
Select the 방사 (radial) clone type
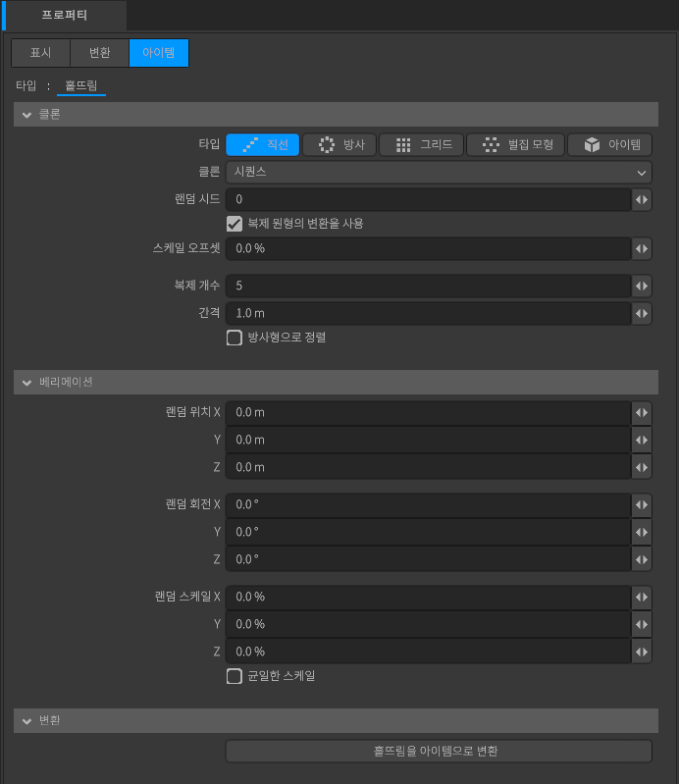[339, 145]
